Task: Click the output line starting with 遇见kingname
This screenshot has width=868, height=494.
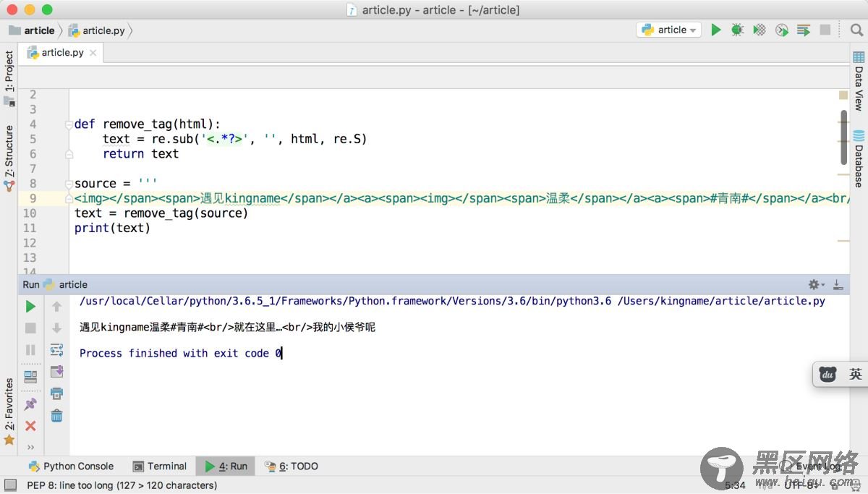Action: click(x=228, y=328)
